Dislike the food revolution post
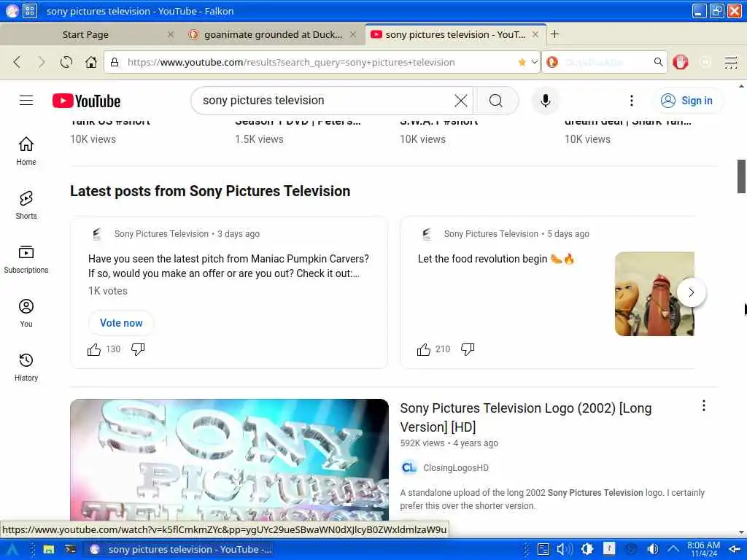This screenshot has height=560, width=747. pyautogui.click(x=468, y=349)
